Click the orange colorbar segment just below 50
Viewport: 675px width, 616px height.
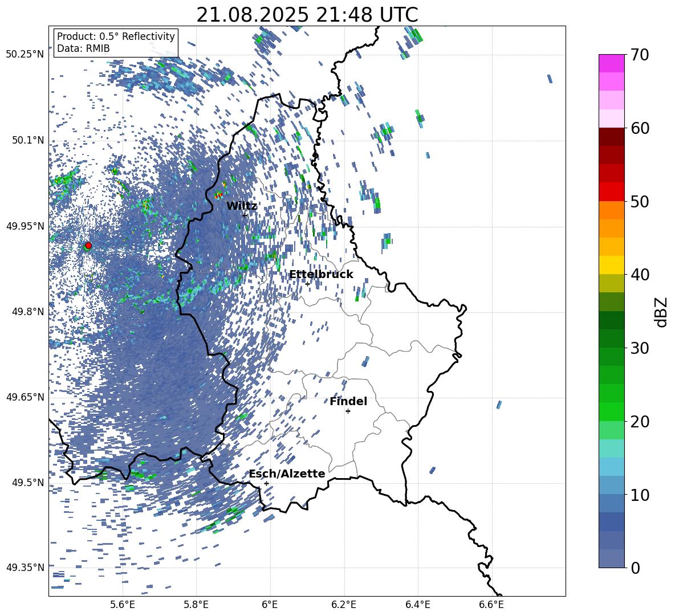pos(611,210)
